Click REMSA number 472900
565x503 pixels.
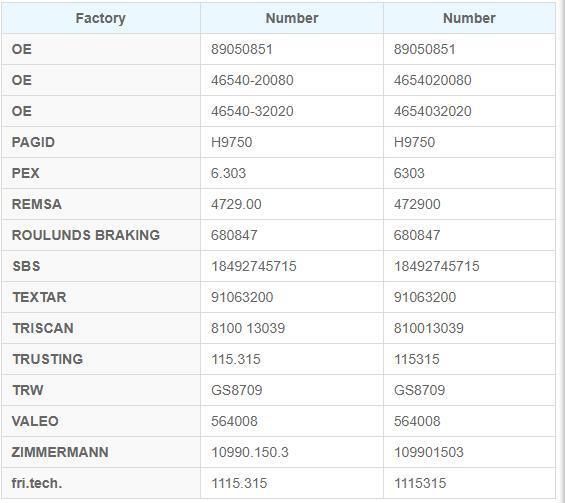tap(417, 204)
